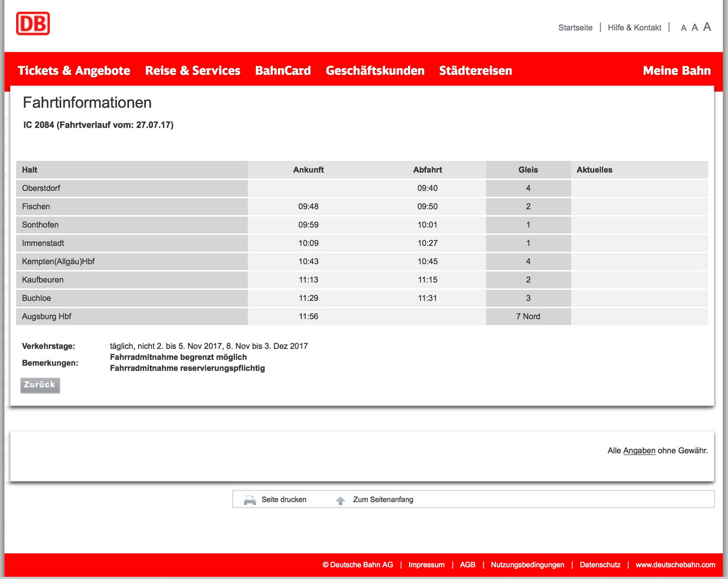
Task: Open Geschäftskunden menu
Action: point(375,71)
